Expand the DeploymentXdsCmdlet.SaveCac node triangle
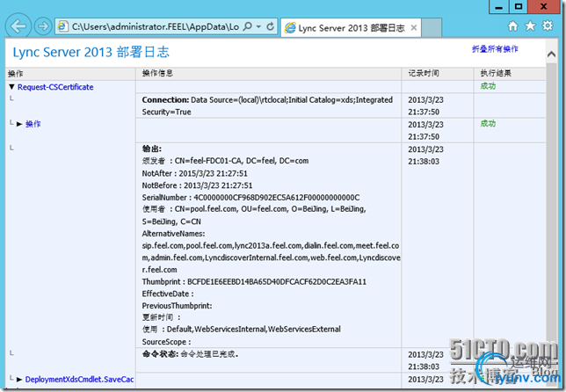The image size is (566, 392). pyautogui.click(x=19, y=380)
